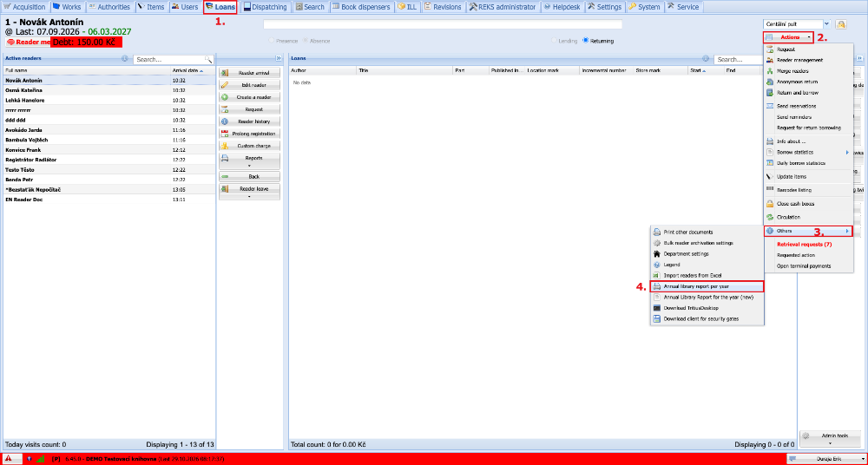868x465 pixels.
Task: Expand the Borrow statistics submenu
Action: coord(808,152)
